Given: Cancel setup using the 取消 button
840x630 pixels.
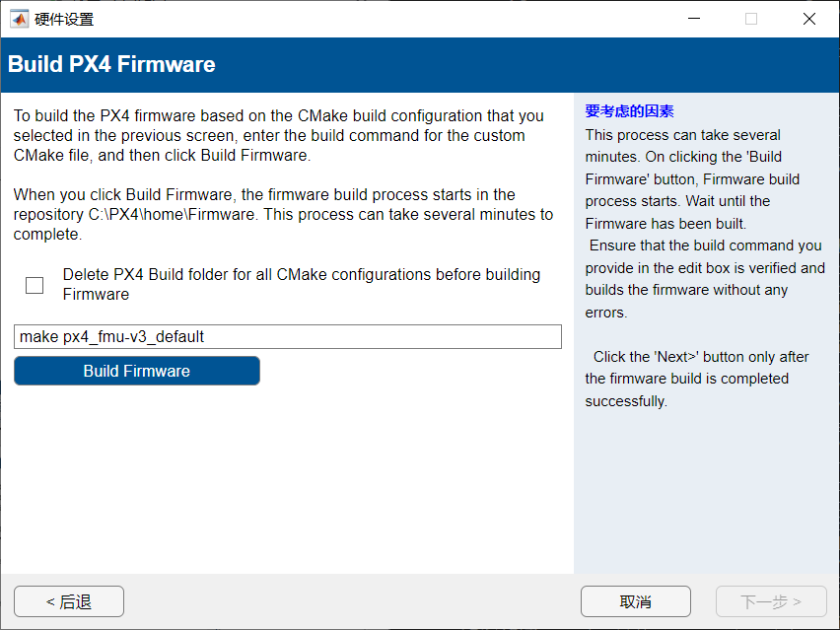Looking at the screenshot, I should click(x=635, y=601).
